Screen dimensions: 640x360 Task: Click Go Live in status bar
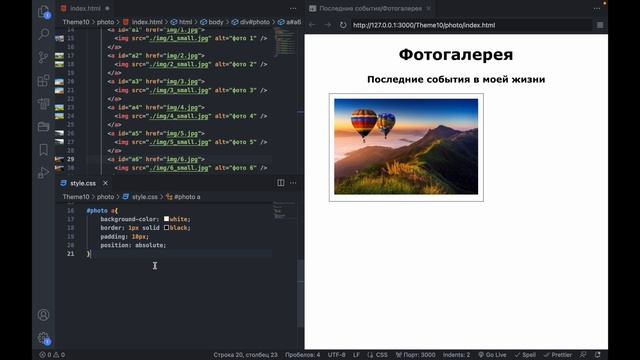[x=492, y=355]
